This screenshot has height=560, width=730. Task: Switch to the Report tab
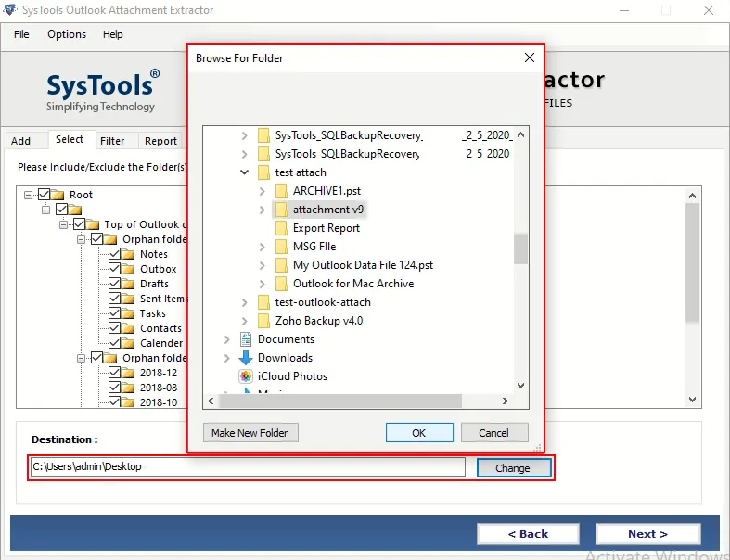tap(160, 141)
